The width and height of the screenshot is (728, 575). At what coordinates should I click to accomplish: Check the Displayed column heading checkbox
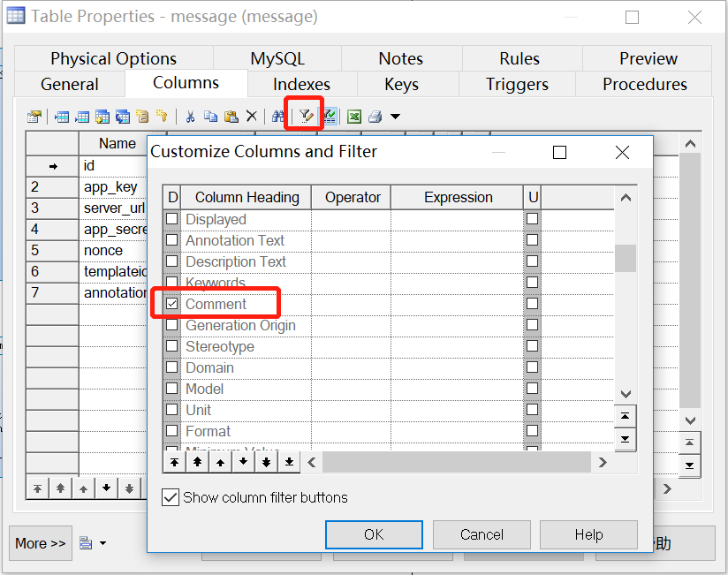click(x=173, y=219)
